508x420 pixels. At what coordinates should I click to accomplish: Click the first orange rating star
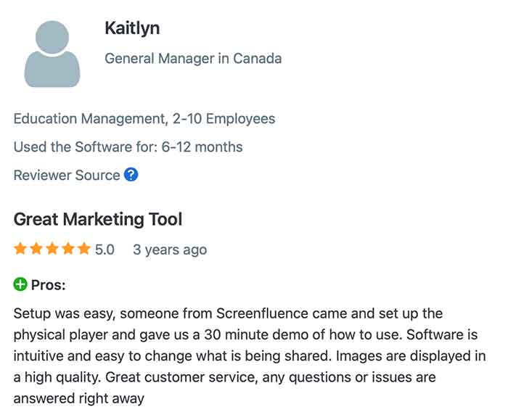pos(20,250)
